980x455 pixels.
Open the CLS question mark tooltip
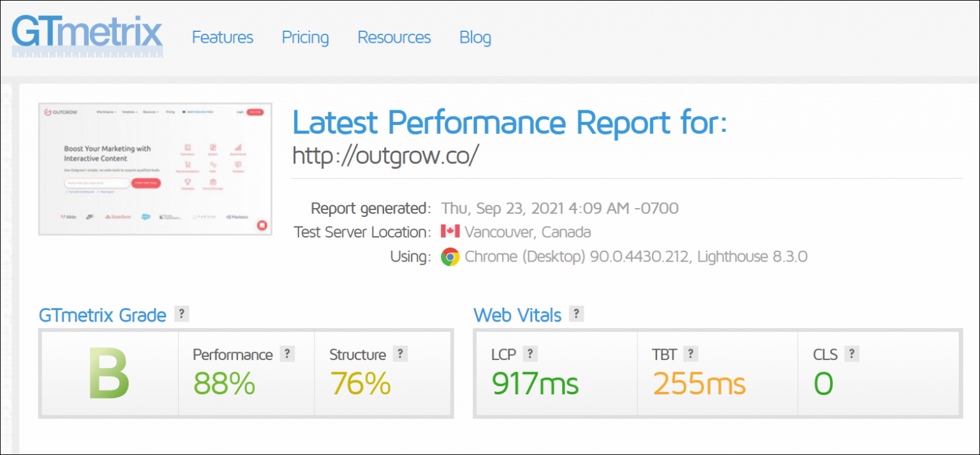pos(851,354)
